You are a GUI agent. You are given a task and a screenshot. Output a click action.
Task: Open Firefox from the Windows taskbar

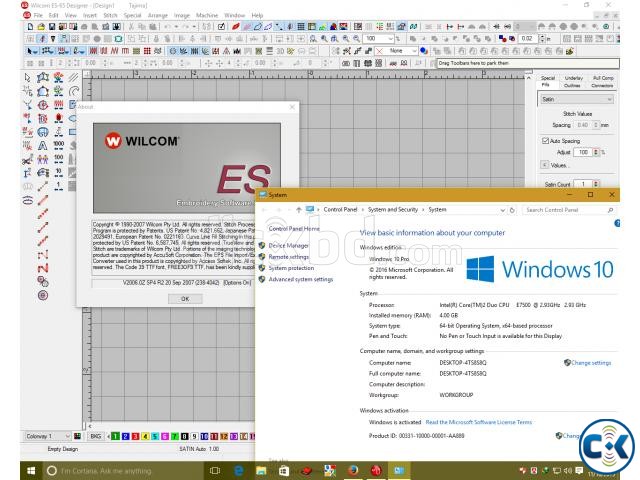click(353, 471)
